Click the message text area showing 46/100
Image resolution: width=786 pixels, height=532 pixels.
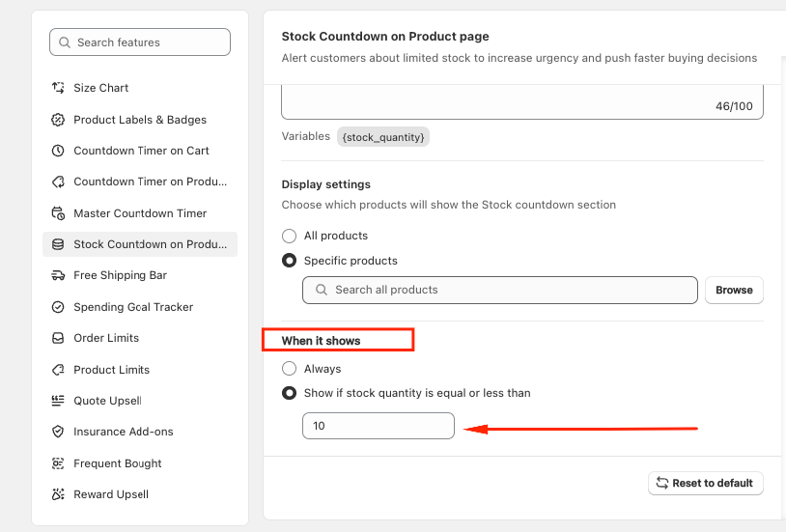(x=522, y=101)
